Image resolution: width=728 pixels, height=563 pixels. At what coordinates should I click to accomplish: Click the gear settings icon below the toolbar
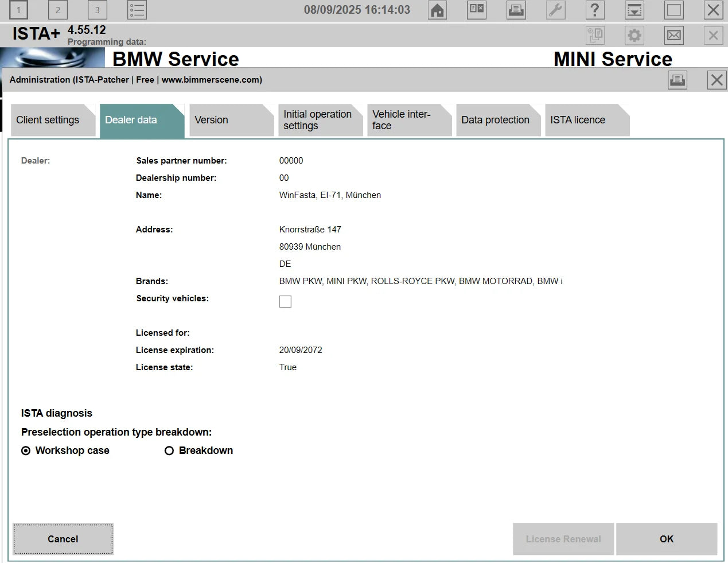click(x=634, y=35)
